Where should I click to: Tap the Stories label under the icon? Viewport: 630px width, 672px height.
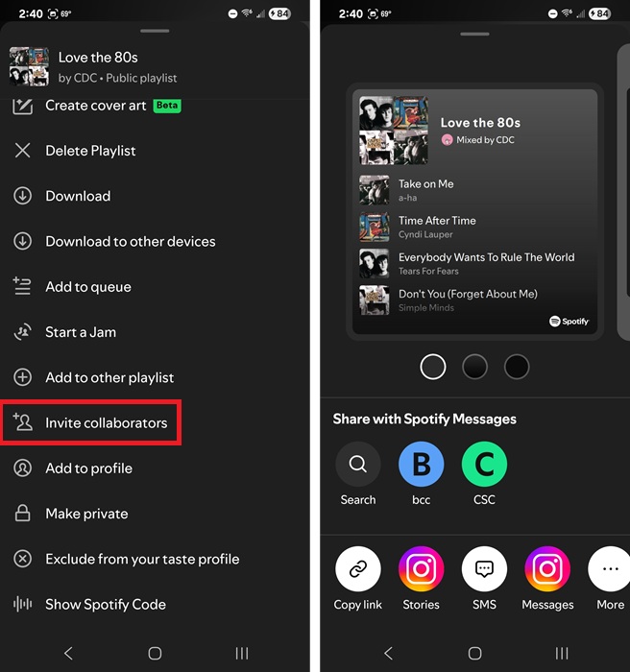(x=422, y=604)
